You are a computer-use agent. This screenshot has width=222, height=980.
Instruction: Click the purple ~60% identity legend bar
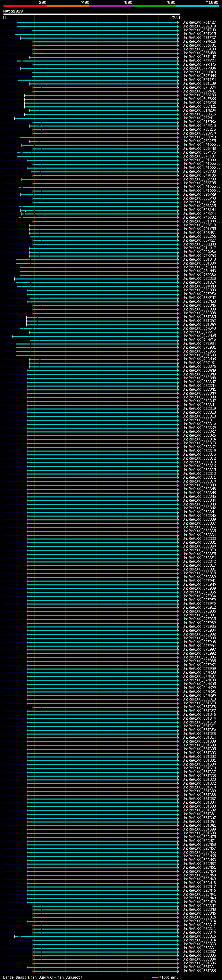coord(111,6)
